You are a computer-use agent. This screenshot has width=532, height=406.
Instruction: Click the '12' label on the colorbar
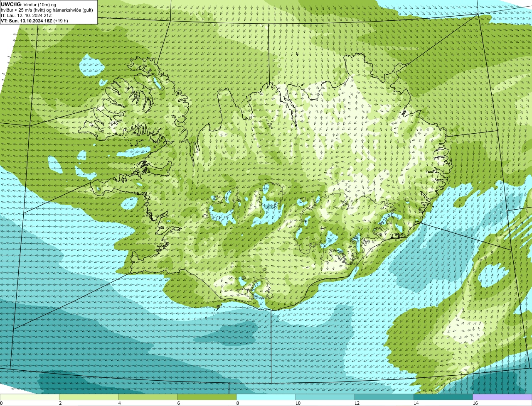coord(357,403)
